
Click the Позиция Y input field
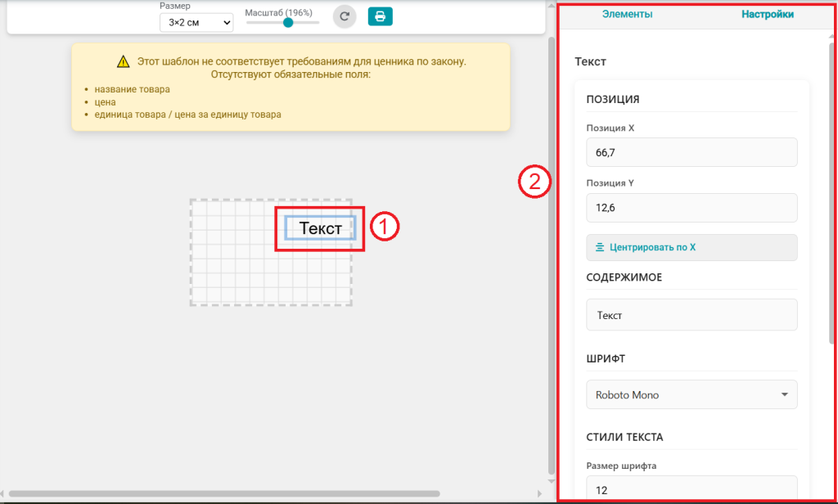point(692,208)
